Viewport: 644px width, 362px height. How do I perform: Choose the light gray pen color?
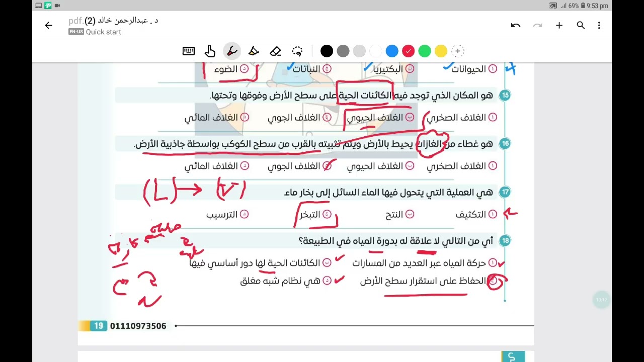[359, 51]
